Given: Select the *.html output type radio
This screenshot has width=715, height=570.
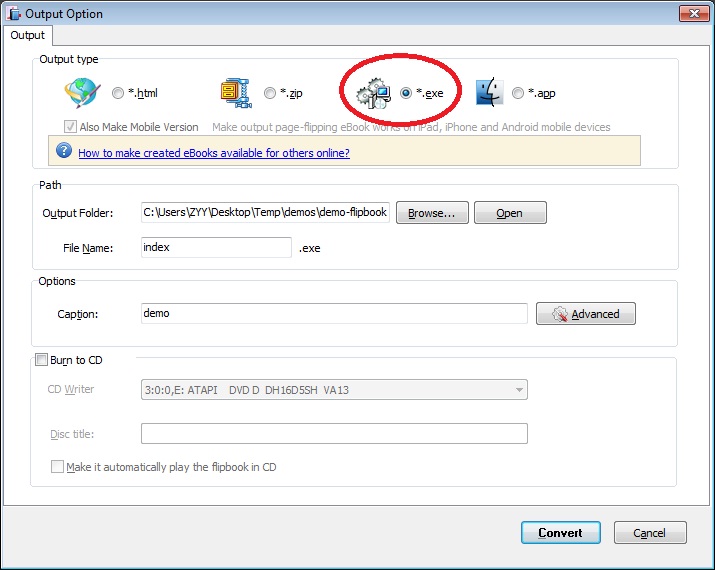Looking at the screenshot, I should coord(118,93).
